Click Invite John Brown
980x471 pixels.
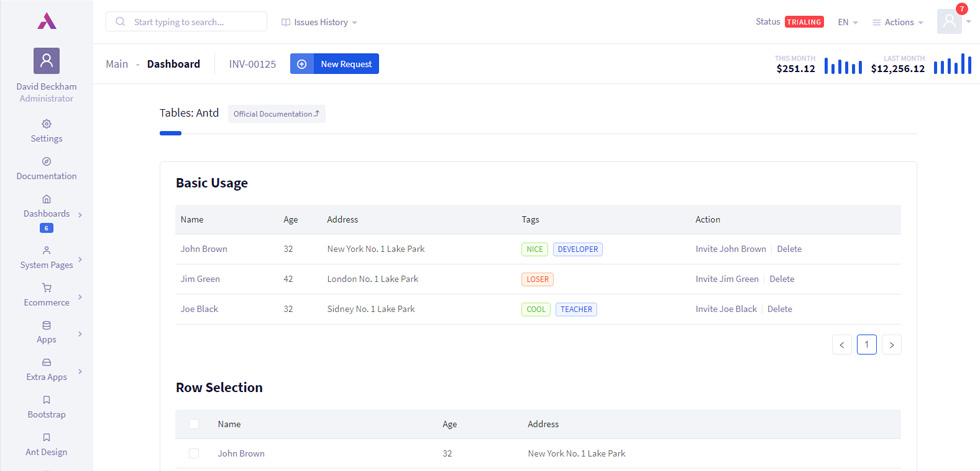[731, 249]
